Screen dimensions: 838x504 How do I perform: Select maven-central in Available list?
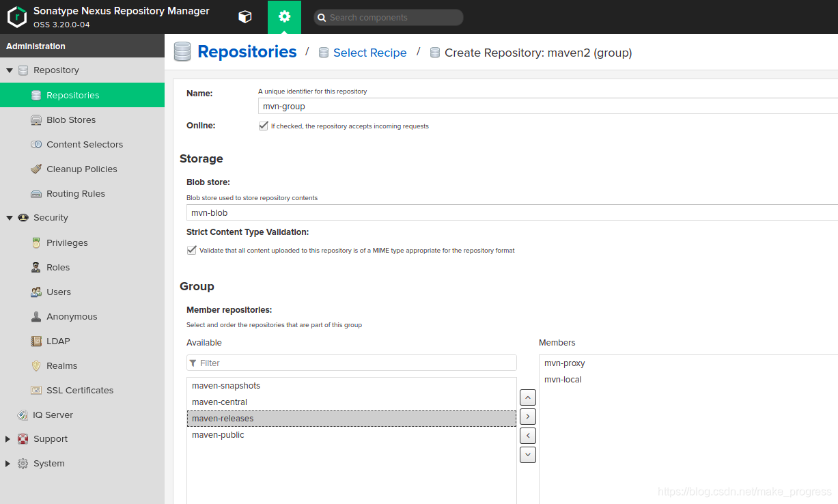pos(352,402)
